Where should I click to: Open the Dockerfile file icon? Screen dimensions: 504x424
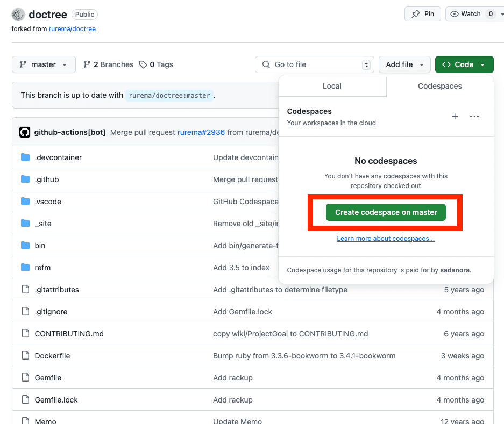tap(25, 355)
